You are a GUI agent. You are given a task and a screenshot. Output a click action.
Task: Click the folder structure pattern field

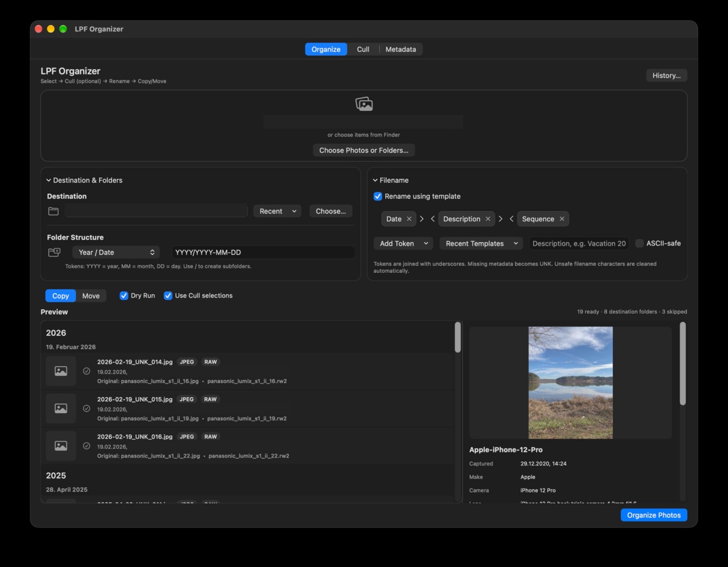(263, 252)
